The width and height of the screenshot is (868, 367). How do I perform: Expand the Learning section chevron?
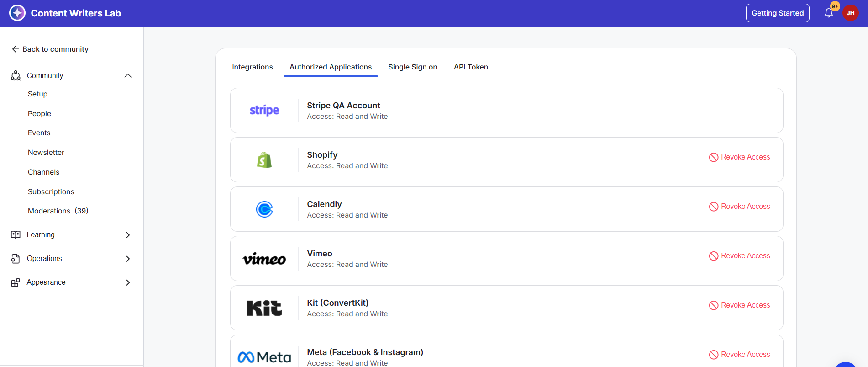coord(128,235)
